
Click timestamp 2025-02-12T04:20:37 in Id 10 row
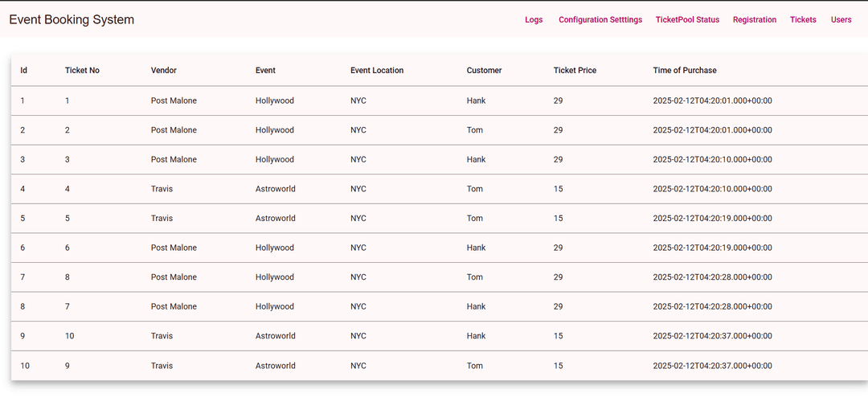pyautogui.click(x=712, y=366)
